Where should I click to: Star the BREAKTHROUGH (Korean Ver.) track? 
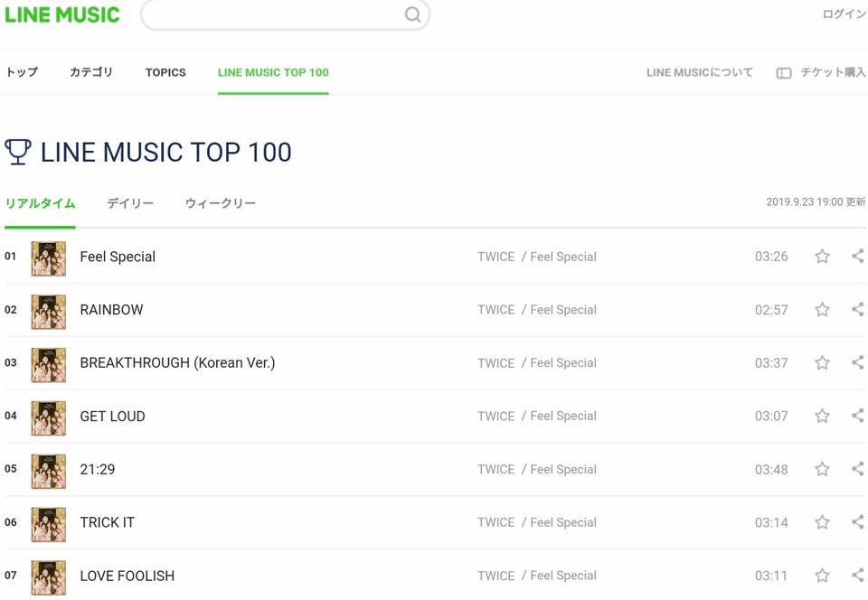(822, 363)
